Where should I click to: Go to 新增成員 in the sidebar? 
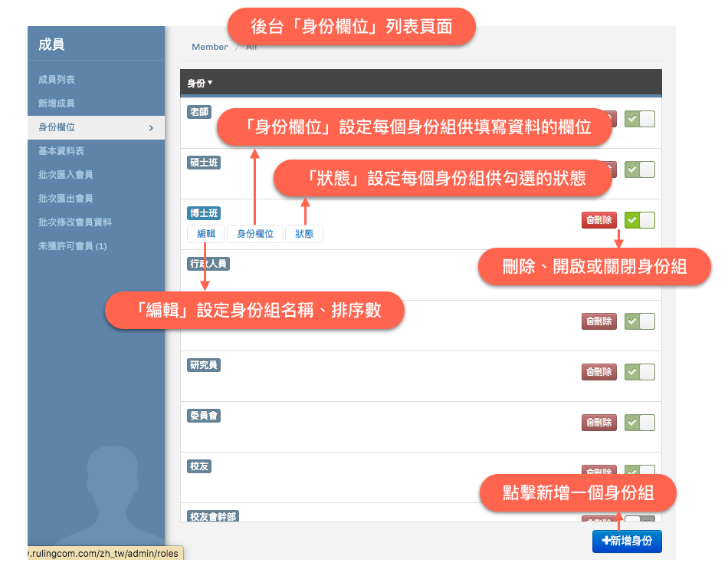click(x=57, y=104)
